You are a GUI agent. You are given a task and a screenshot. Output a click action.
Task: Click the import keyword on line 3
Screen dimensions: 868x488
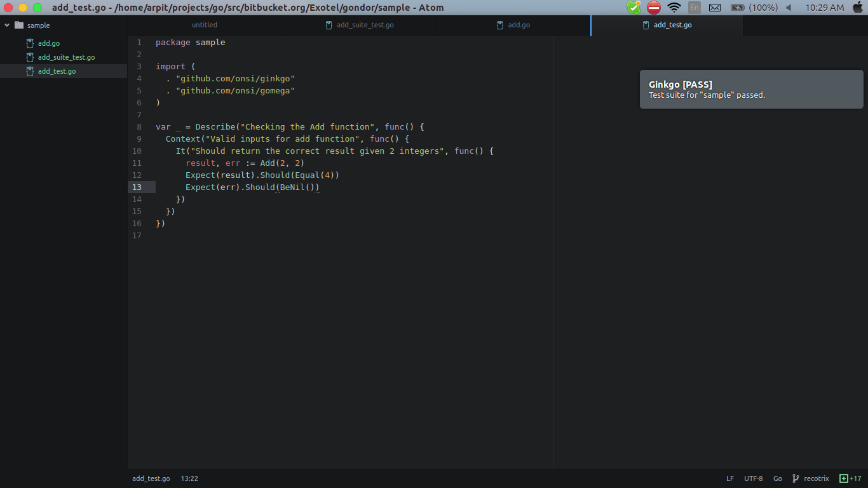pos(171,67)
